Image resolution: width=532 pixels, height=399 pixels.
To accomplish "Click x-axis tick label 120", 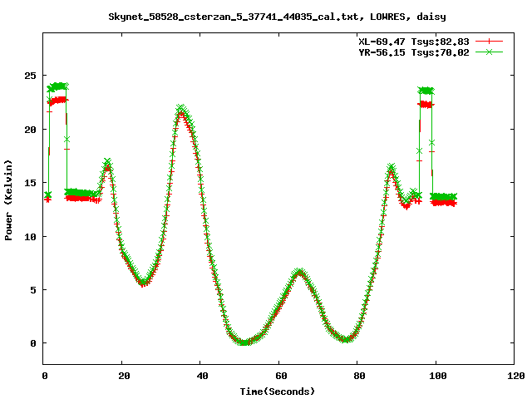I will pyautogui.click(x=516, y=376).
